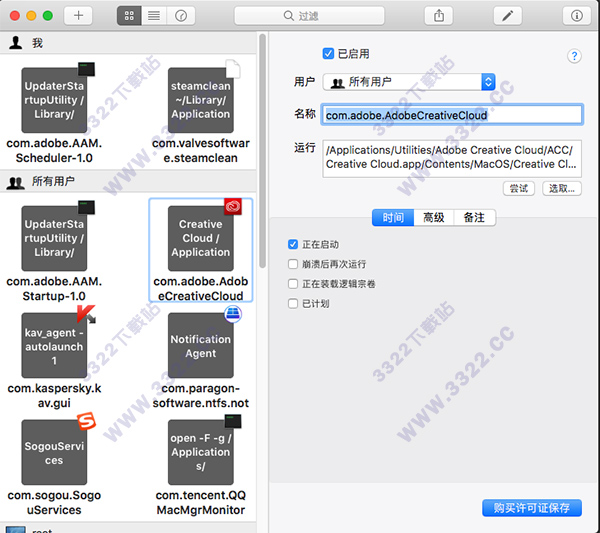Click the 运行 command path field
Image resolution: width=600 pixels, height=533 pixels.
click(452, 158)
